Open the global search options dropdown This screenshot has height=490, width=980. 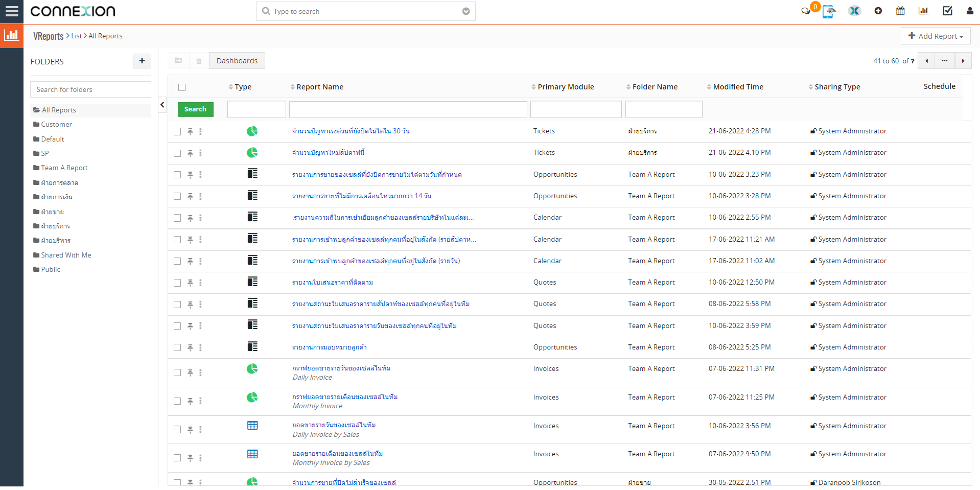(x=465, y=11)
